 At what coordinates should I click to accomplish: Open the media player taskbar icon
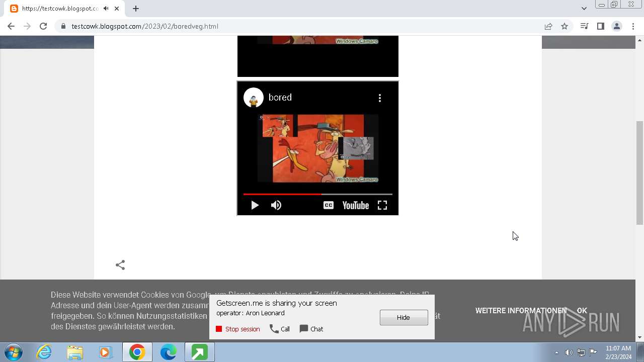point(106,352)
